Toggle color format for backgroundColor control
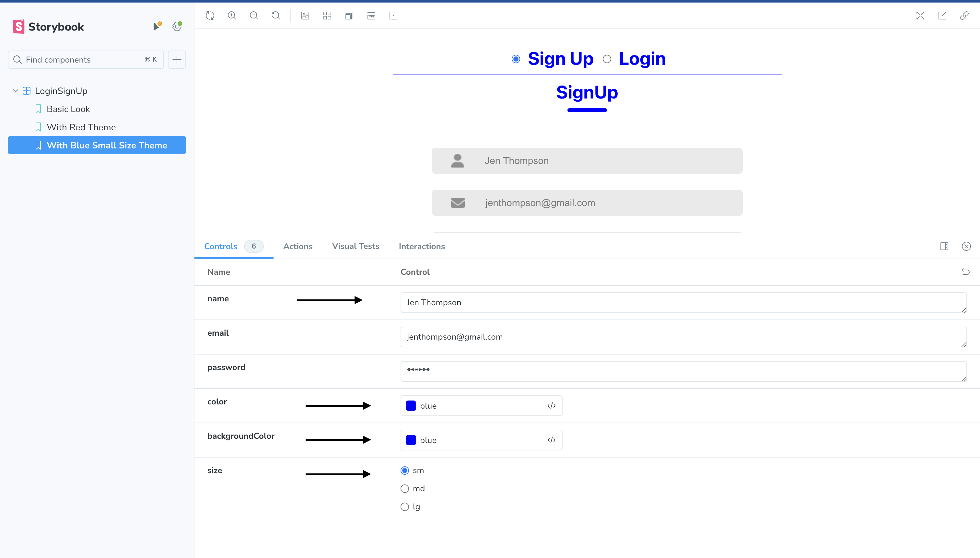 coord(551,440)
